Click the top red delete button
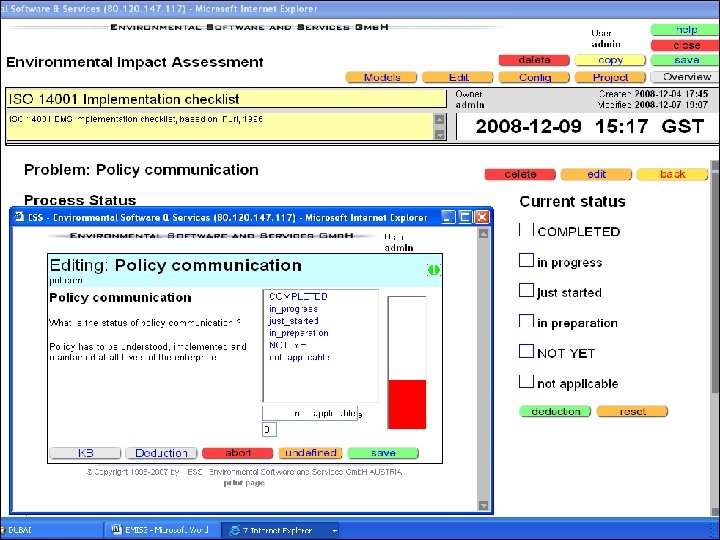Image resolution: width=720 pixels, height=540 pixels. tap(534, 60)
